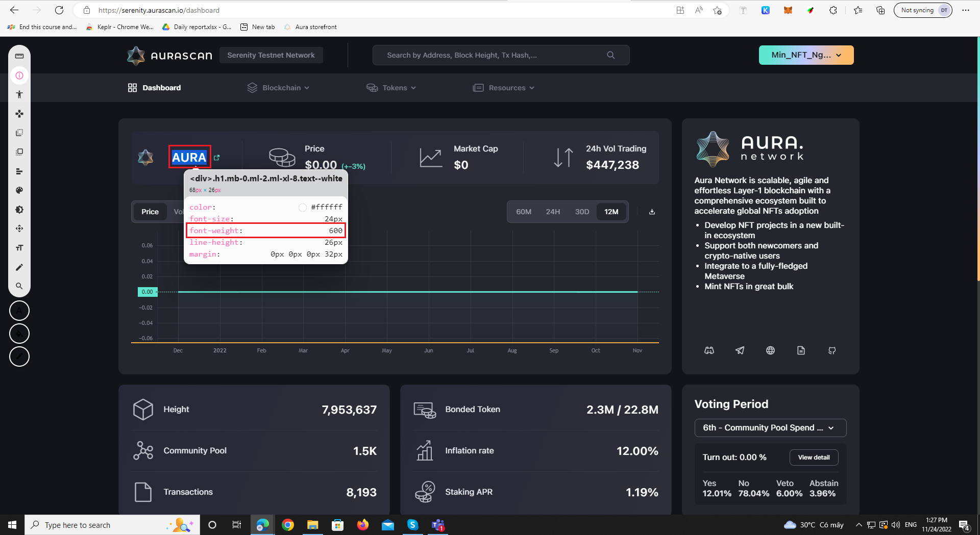The height and width of the screenshot is (535, 980).
Task: Open the search tool at the sidebar bottom
Action: 19,286
